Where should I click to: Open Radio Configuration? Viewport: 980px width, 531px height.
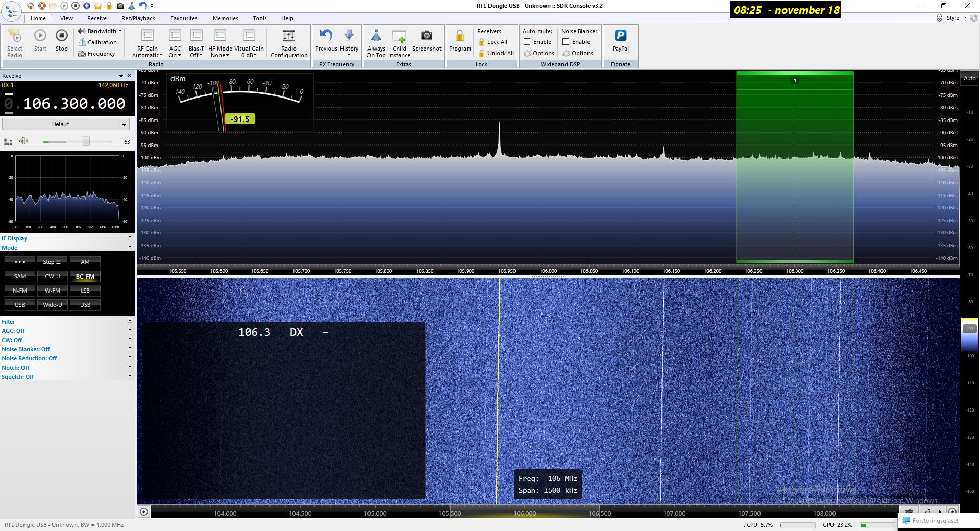289,36
